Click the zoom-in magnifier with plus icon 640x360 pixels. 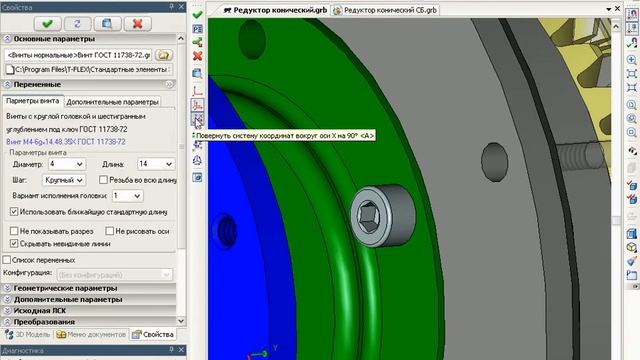tap(632, 60)
